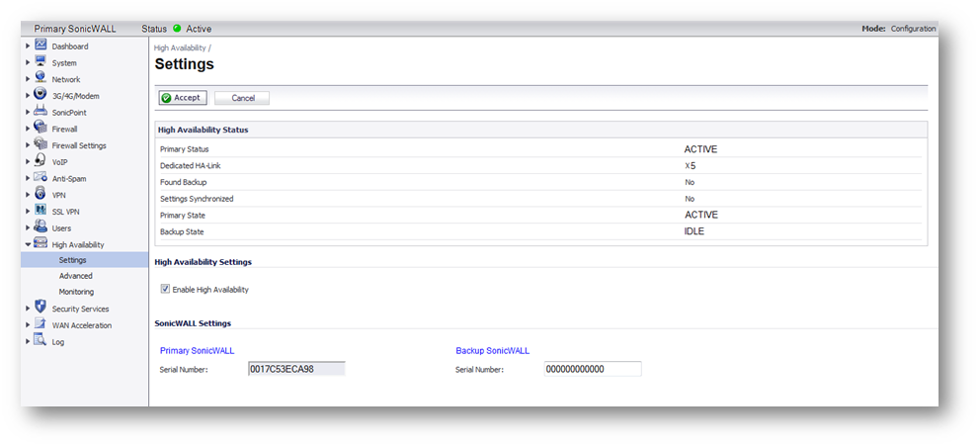
Task: Click the Network globe icon
Action: click(41, 78)
